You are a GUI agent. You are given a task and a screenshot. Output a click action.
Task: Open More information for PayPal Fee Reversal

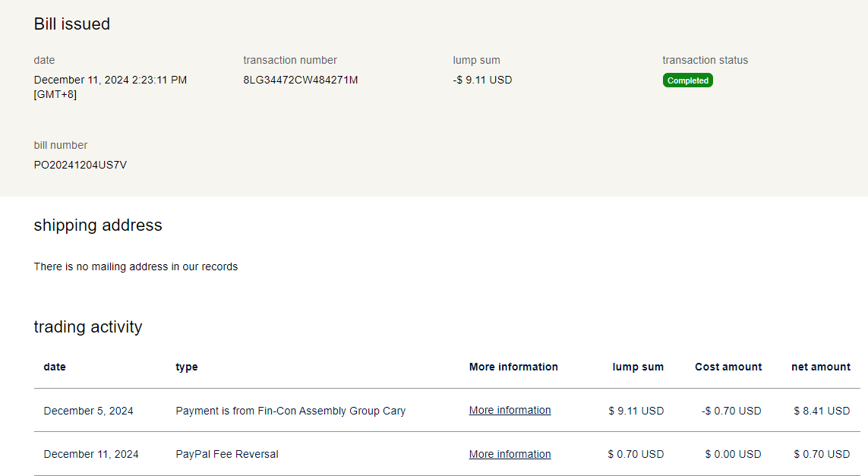510,454
